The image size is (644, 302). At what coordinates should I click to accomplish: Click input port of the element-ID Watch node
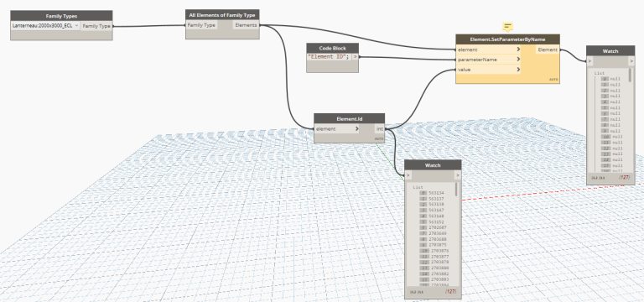(x=408, y=175)
